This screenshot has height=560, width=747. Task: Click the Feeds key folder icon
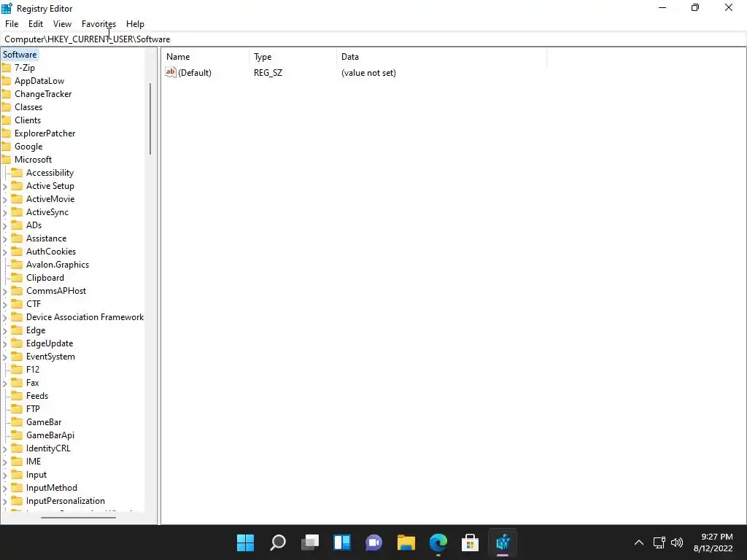pyautogui.click(x=17, y=396)
